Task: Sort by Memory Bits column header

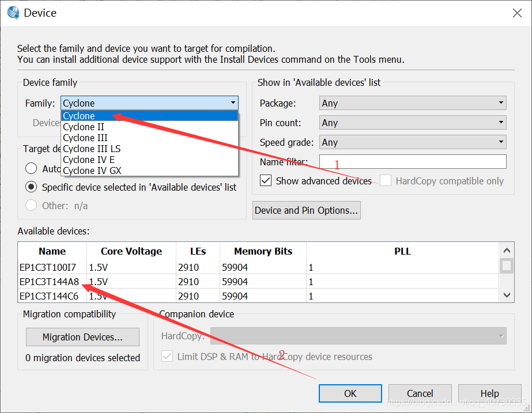Action: [263, 251]
